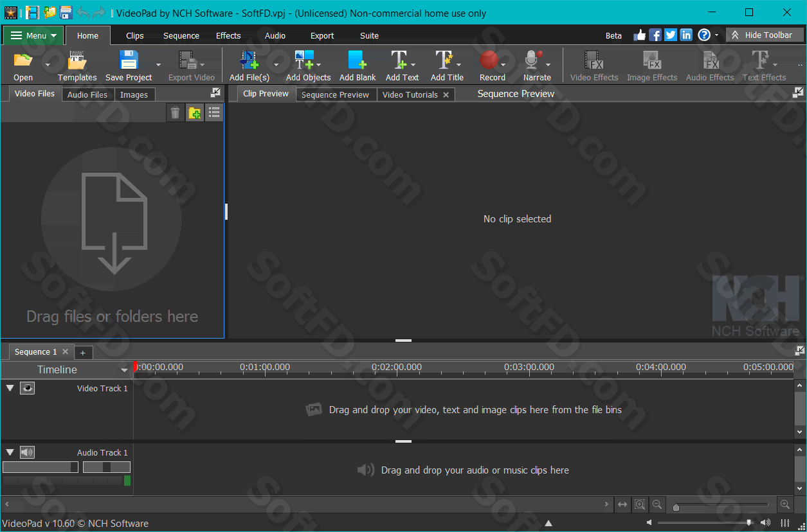Open the green Menu button

[x=33, y=35]
